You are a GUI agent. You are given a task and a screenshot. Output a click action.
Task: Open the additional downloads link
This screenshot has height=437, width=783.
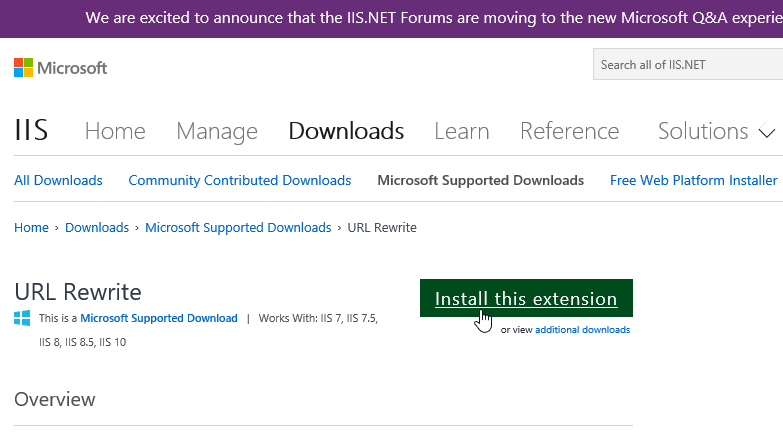coord(582,330)
